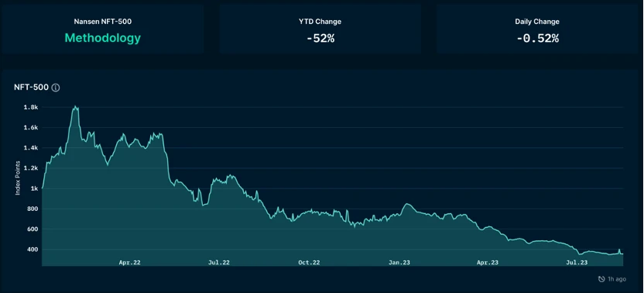644x293 pixels.
Task: Click the Daily Change label
Action: (537, 22)
